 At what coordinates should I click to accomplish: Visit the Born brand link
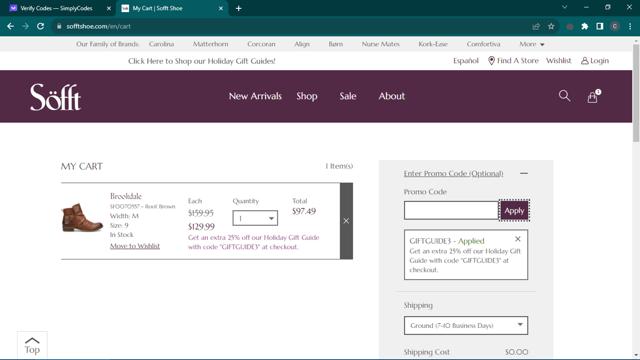pos(336,44)
